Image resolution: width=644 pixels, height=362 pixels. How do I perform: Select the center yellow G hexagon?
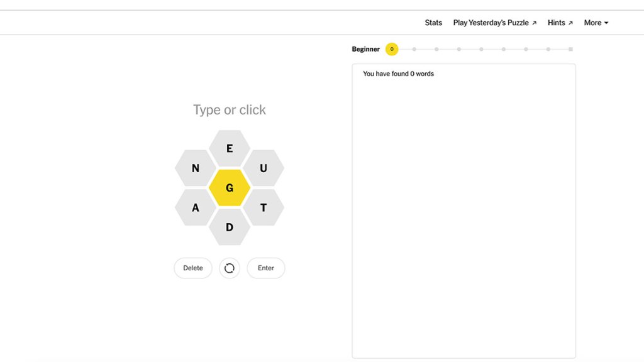point(230,188)
